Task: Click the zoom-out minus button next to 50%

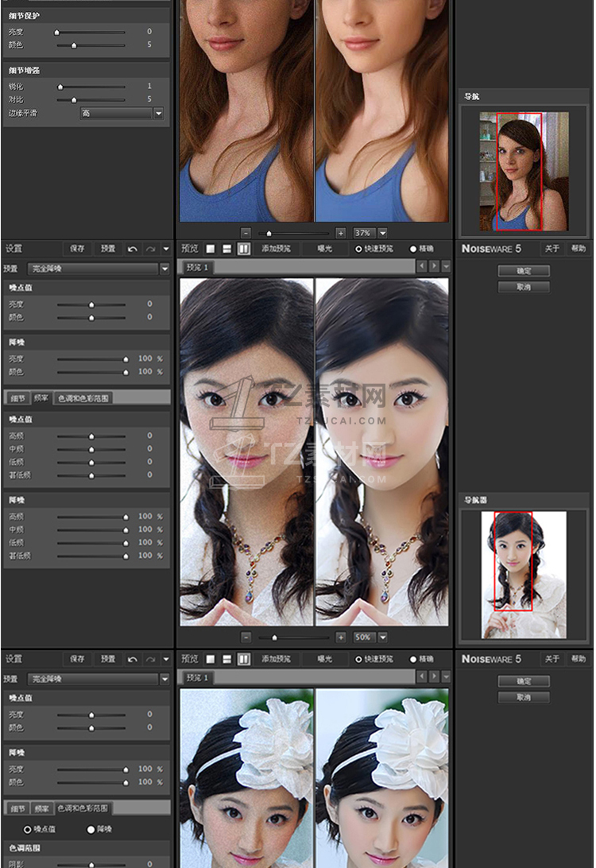Action: pyautogui.click(x=247, y=637)
